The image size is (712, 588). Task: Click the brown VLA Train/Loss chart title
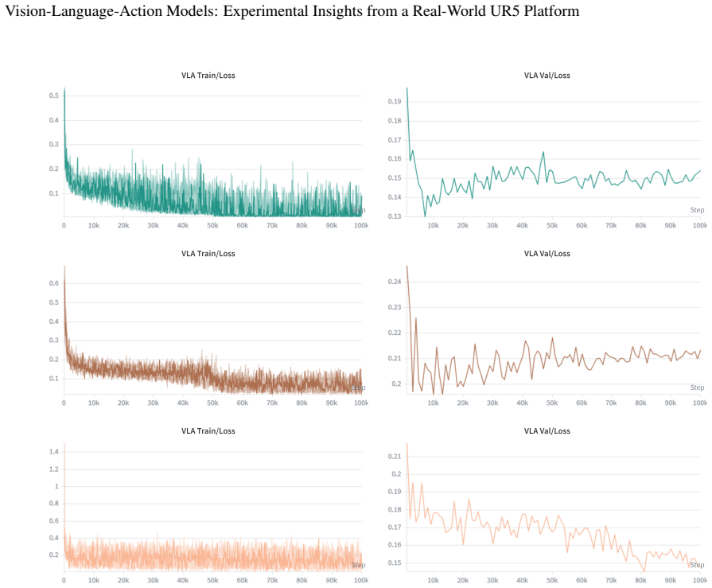208,253
